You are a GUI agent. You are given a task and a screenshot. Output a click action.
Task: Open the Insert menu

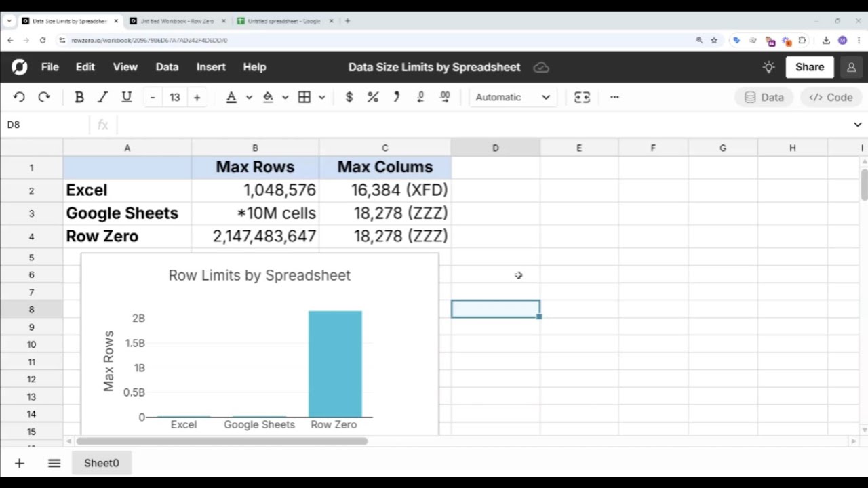point(211,67)
